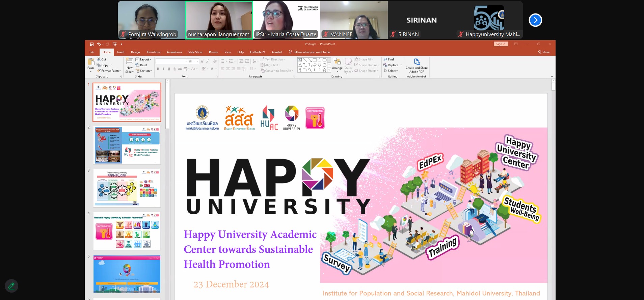Image resolution: width=644 pixels, height=300 pixels.
Task: Toggle right text alignment
Action: pos(233,69)
